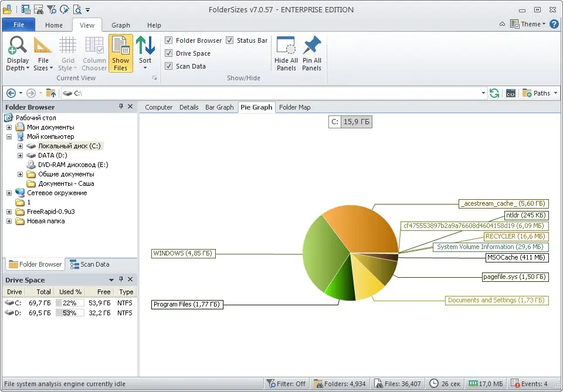Expand the Общие документы node
The height and width of the screenshot is (392, 563).
point(20,174)
